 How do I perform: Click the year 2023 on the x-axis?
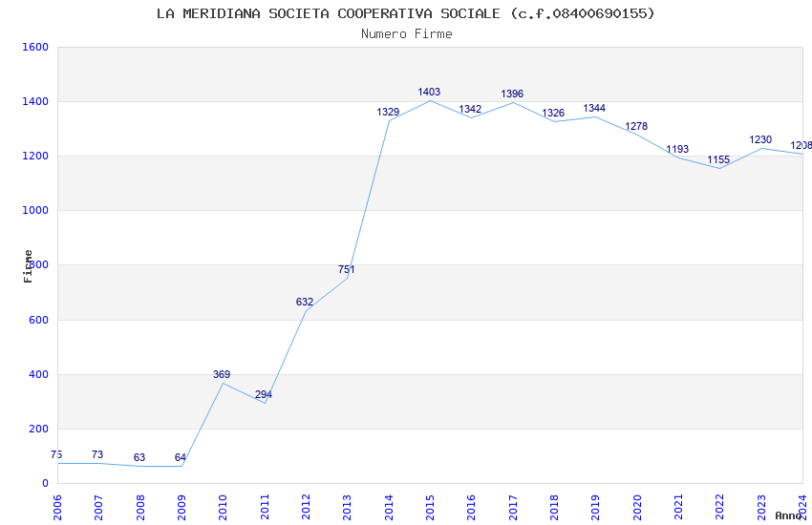[x=761, y=508]
